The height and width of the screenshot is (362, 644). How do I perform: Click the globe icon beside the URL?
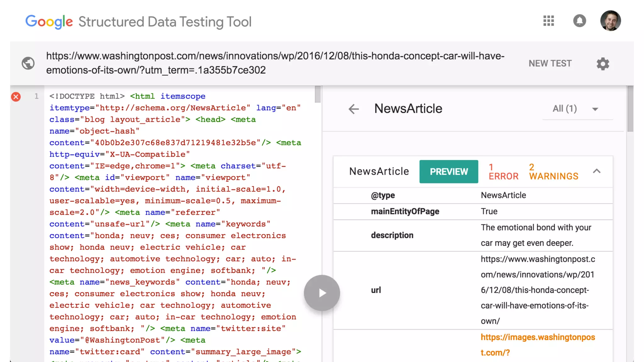28,63
